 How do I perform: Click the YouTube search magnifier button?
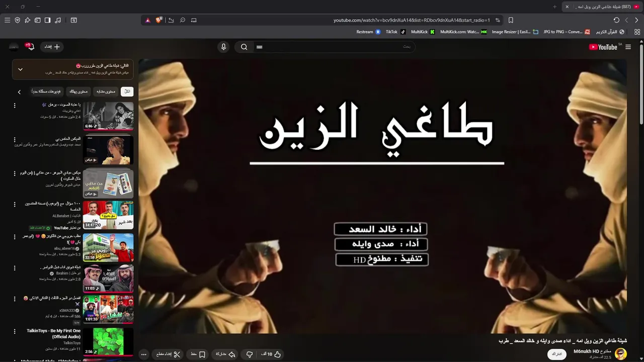coord(244,47)
